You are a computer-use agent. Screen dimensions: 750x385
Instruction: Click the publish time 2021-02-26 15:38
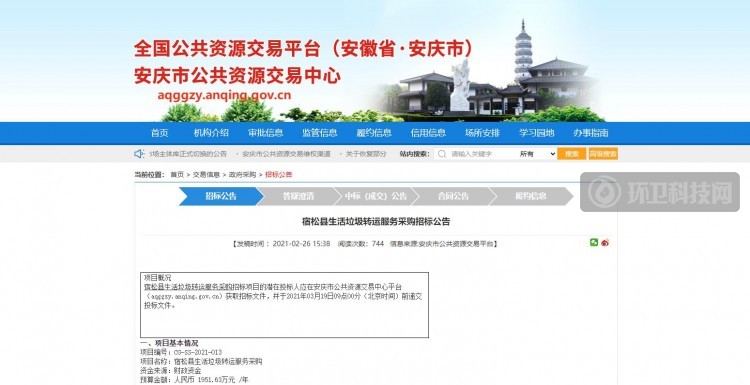(x=301, y=243)
